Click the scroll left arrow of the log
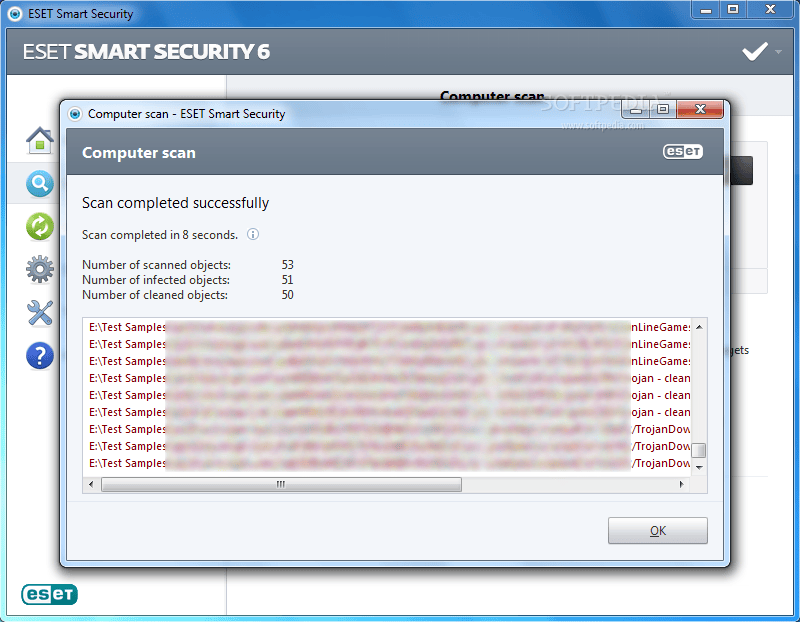This screenshot has height=622, width=800. coord(91,484)
